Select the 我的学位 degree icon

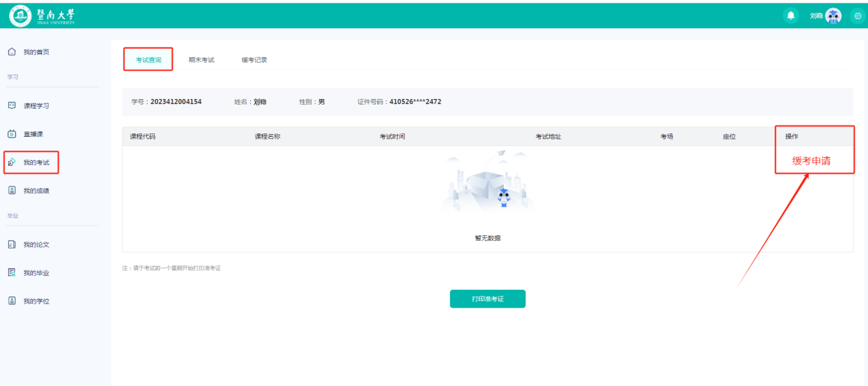tap(12, 301)
